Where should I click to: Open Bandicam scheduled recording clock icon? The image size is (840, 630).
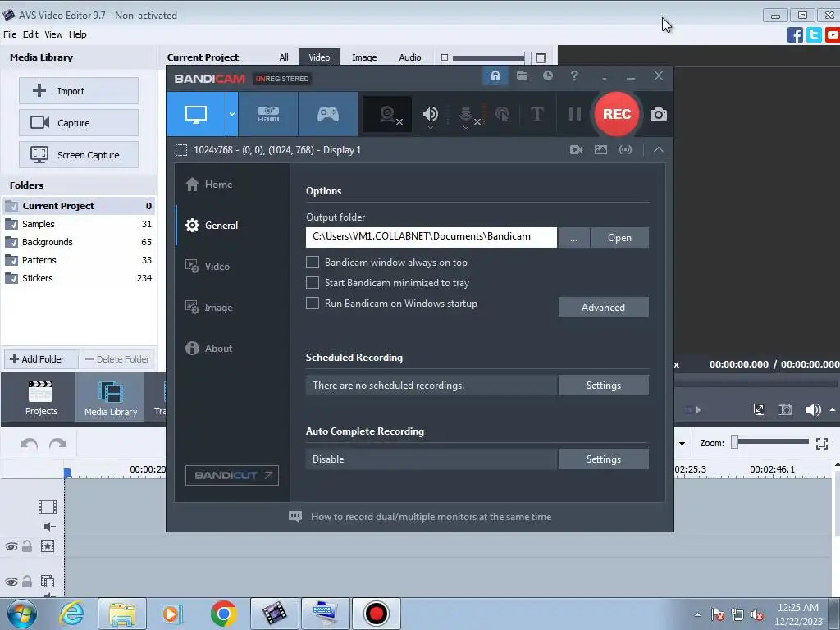pos(547,76)
